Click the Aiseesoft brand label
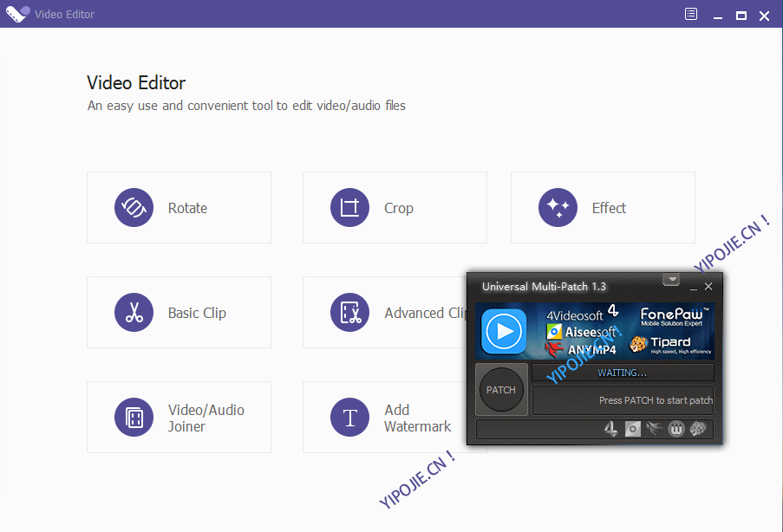Viewport: 783px width, 532px height. pyautogui.click(x=582, y=332)
